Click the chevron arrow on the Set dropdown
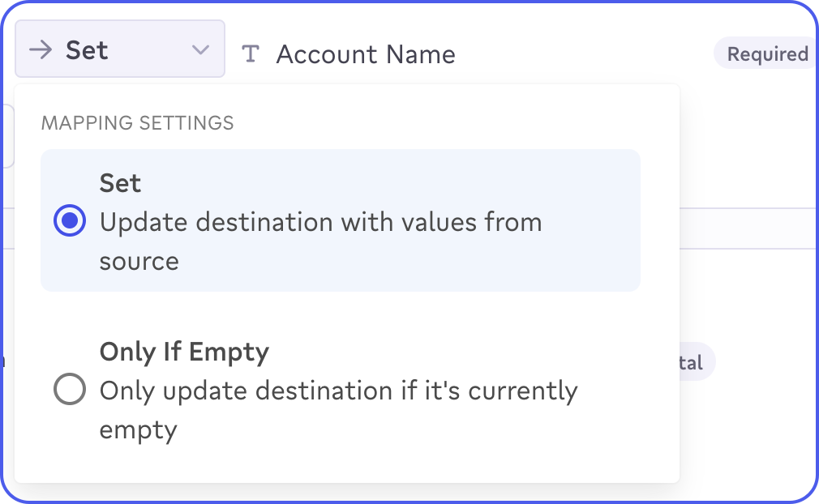The image size is (819, 504). pos(200,50)
